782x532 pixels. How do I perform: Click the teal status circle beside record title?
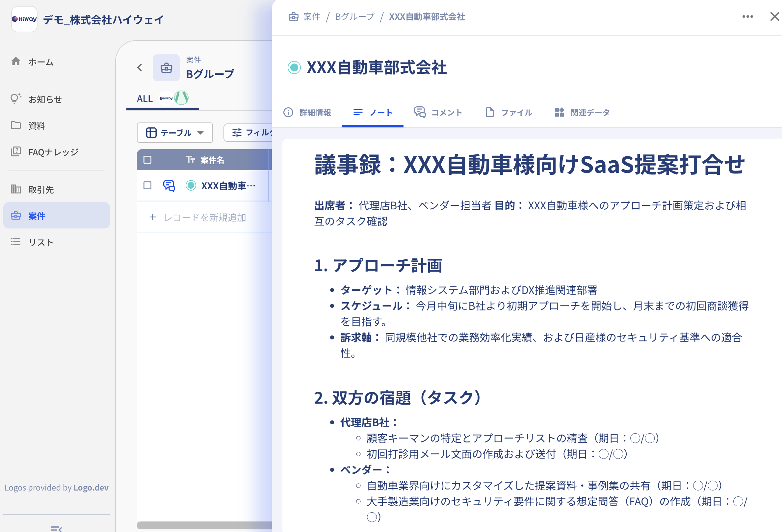point(294,67)
